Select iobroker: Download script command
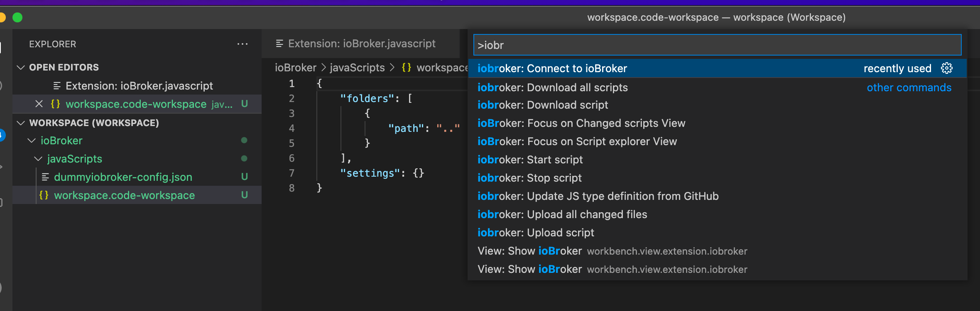Image resolution: width=980 pixels, height=311 pixels. pyautogui.click(x=717, y=105)
